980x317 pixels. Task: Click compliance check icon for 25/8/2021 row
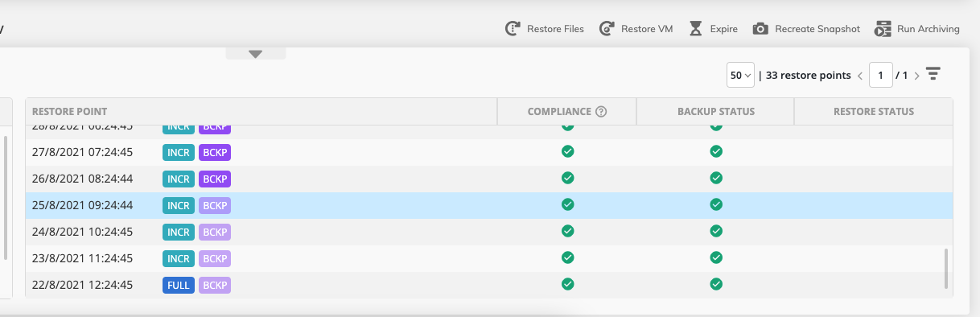click(567, 204)
